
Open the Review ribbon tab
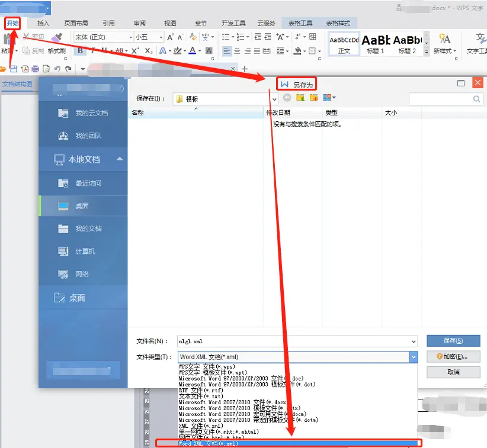click(139, 23)
